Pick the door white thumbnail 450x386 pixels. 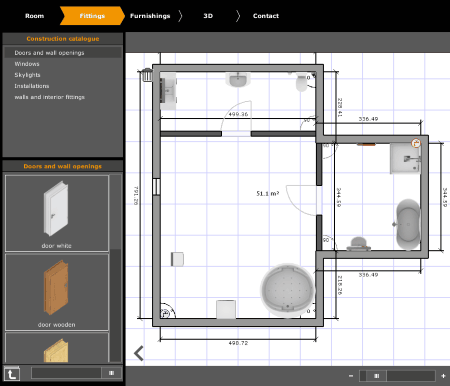(x=57, y=213)
